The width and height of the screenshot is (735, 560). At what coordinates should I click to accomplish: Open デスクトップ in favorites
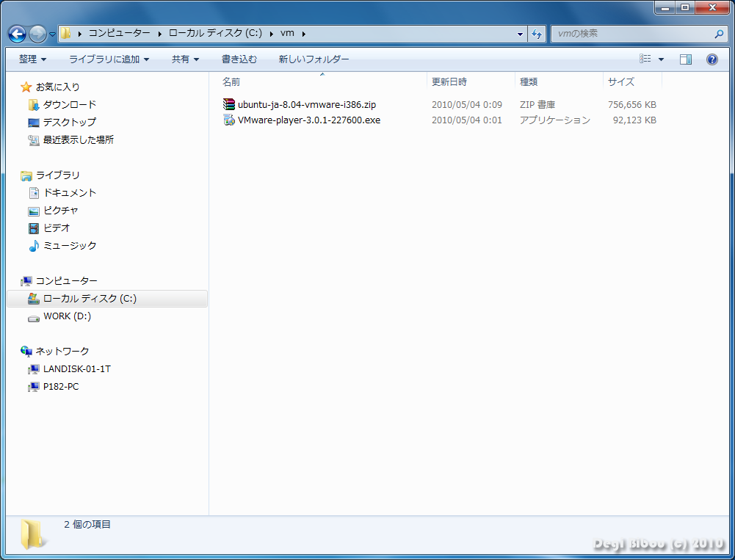coord(70,122)
